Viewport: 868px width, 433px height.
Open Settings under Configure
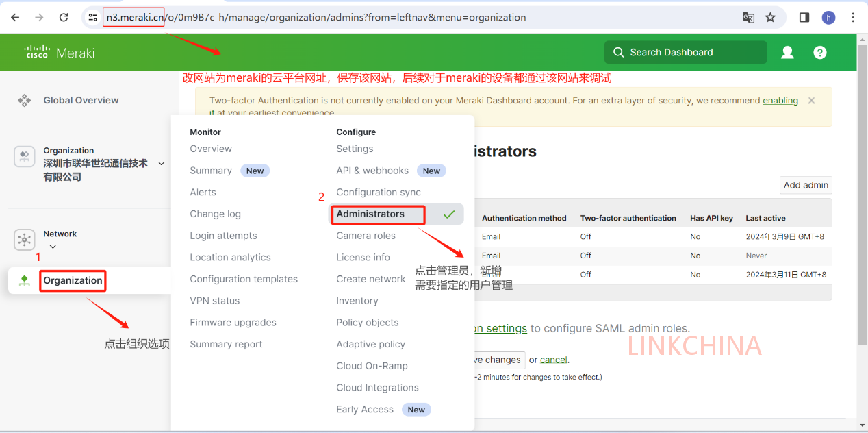[355, 149]
